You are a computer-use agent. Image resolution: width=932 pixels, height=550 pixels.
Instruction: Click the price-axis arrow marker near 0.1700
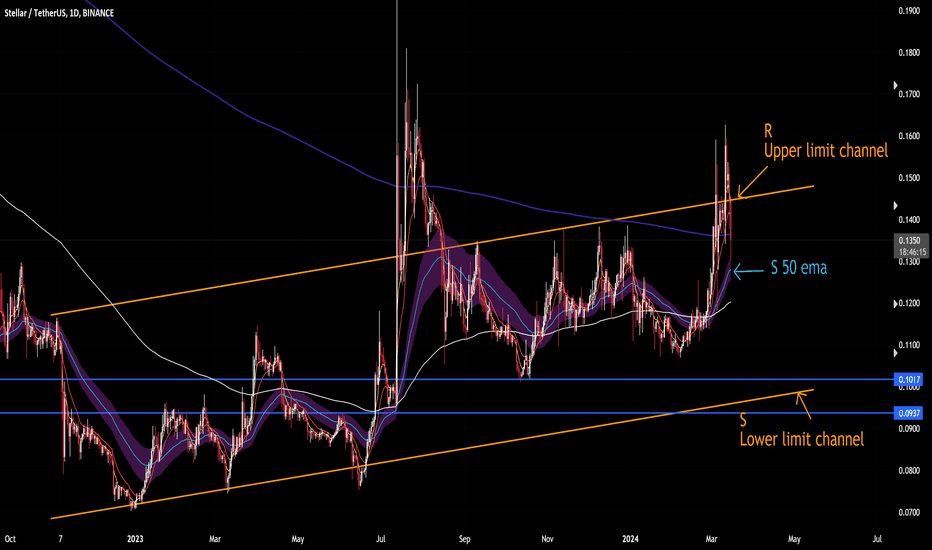tap(896, 86)
